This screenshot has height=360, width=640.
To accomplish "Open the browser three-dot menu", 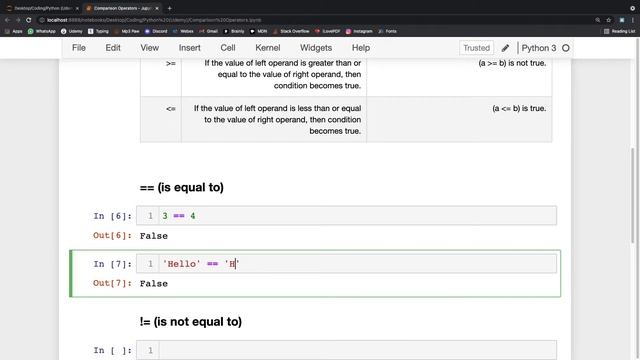I will 633,20.
